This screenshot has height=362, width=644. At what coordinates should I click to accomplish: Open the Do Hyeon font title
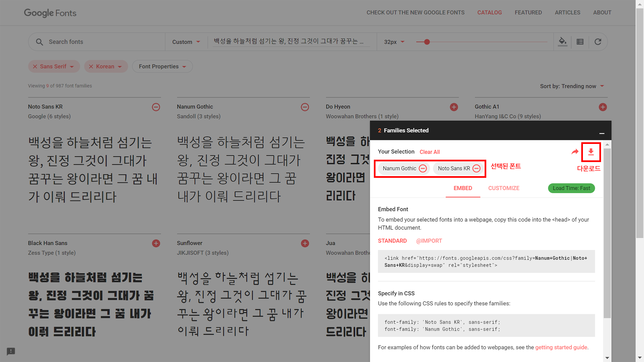pos(338,107)
